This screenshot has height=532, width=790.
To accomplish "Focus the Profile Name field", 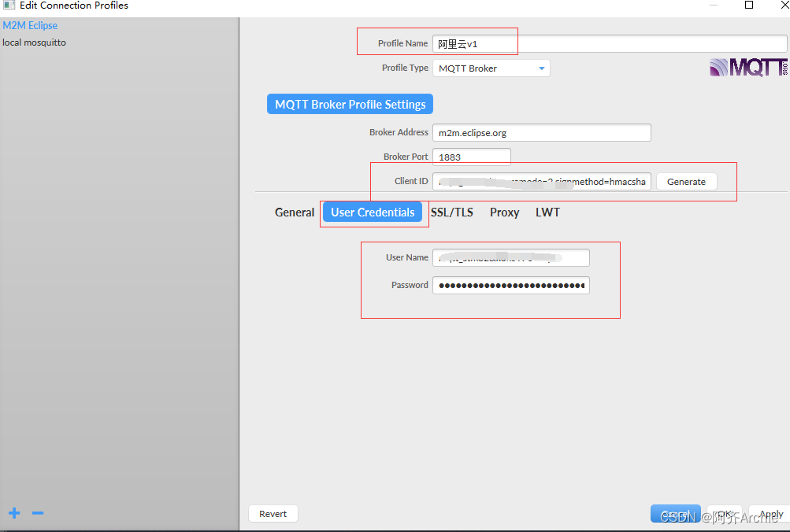I will click(610, 44).
